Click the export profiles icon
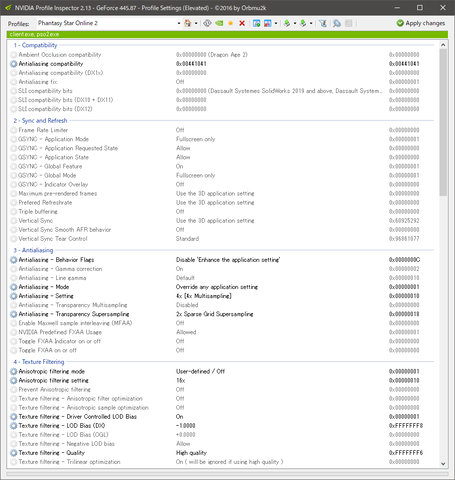Screen dimensions: 455x480 pyautogui.click(x=287, y=23)
